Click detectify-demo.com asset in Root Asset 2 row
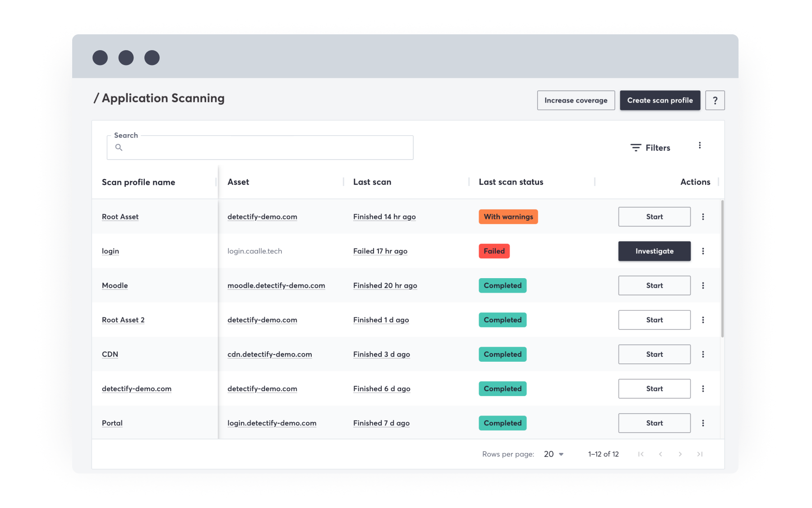Image resolution: width=812 pixels, height=508 pixels. click(x=263, y=320)
